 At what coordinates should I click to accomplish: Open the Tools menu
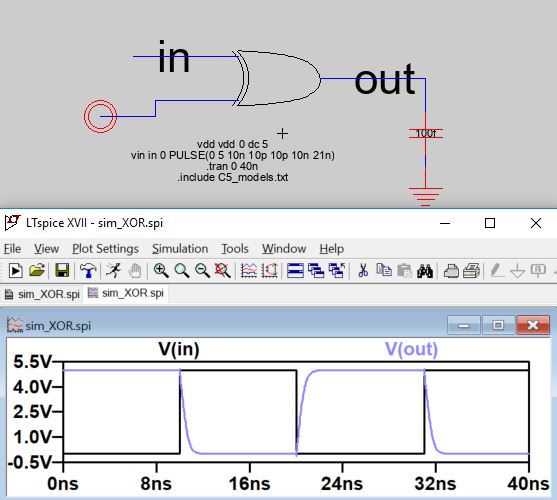click(x=235, y=249)
